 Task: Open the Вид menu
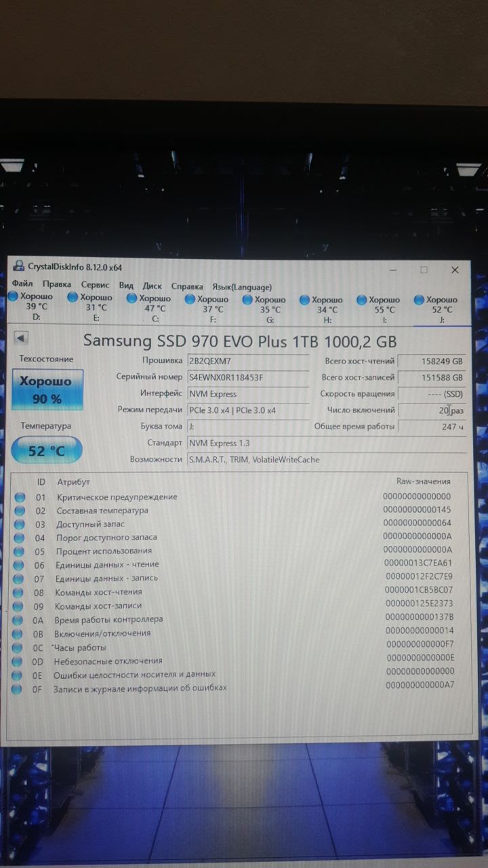pyautogui.click(x=126, y=286)
